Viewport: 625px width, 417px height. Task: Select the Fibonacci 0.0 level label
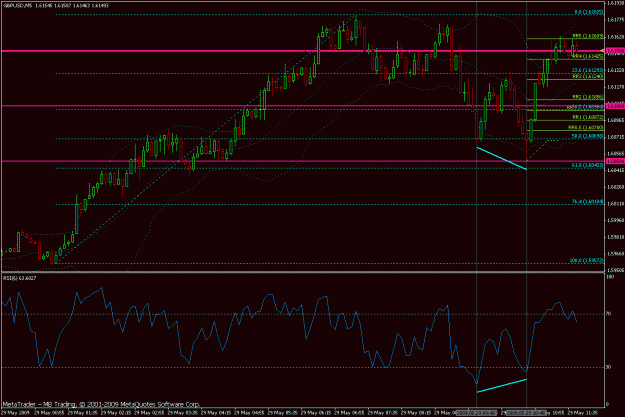589,12
